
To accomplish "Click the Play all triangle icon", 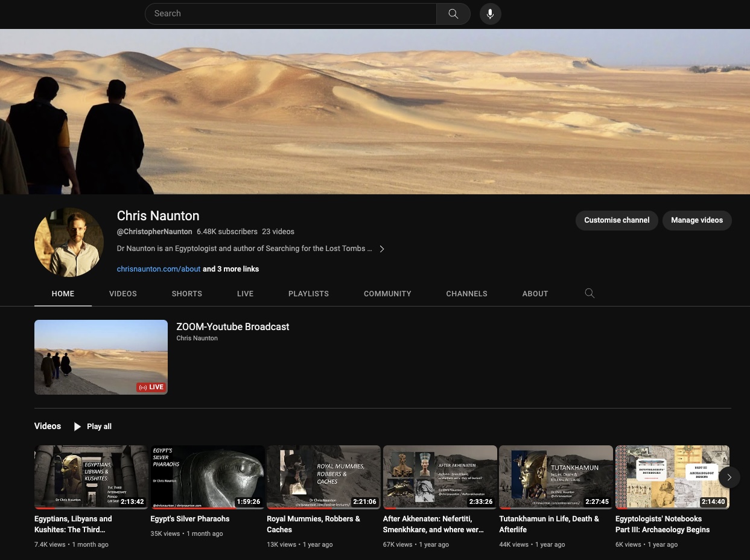I will [77, 427].
